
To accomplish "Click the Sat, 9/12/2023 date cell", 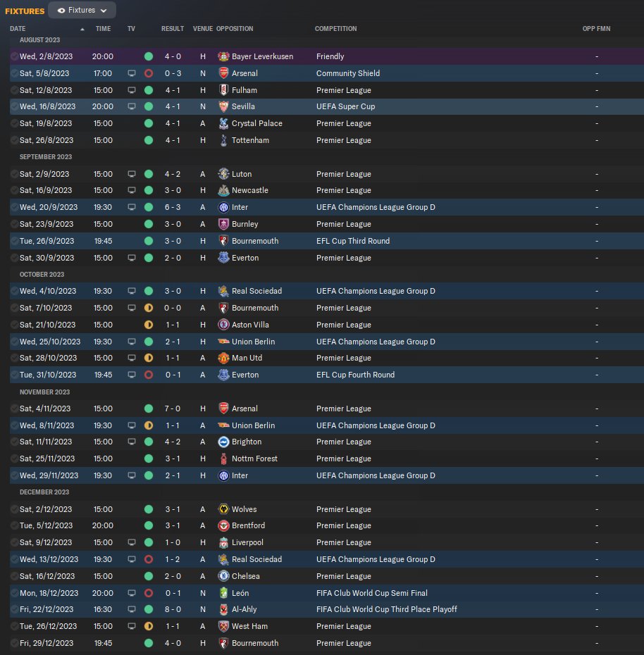I will pyautogui.click(x=46, y=542).
